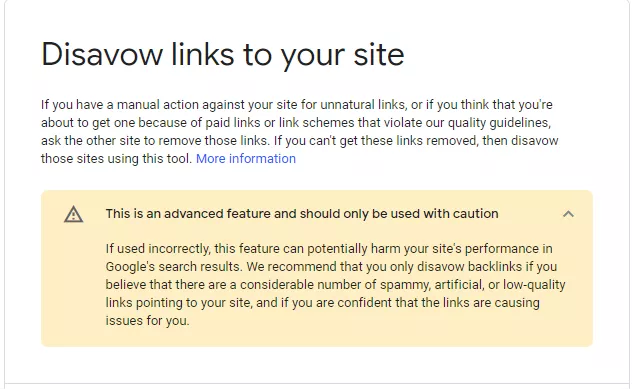Click the warning line starting 'believe that there are'
The image size is (637, 390).
coord(336,284)
